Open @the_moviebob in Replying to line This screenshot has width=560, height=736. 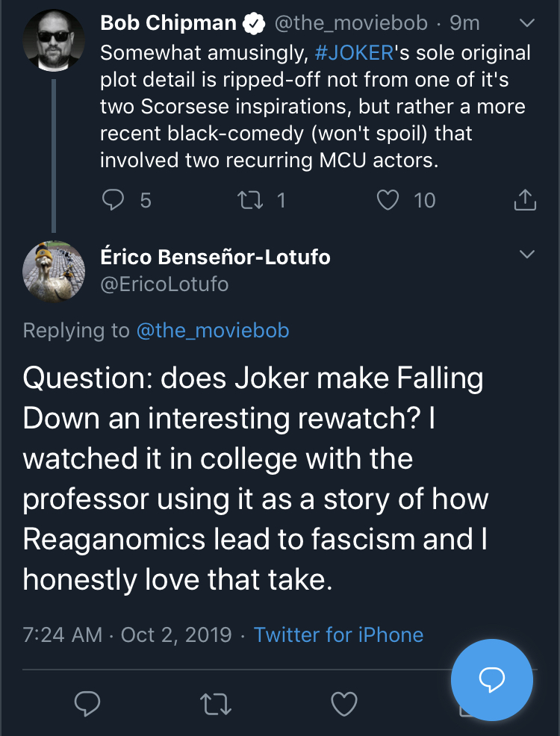coord(213,331)
